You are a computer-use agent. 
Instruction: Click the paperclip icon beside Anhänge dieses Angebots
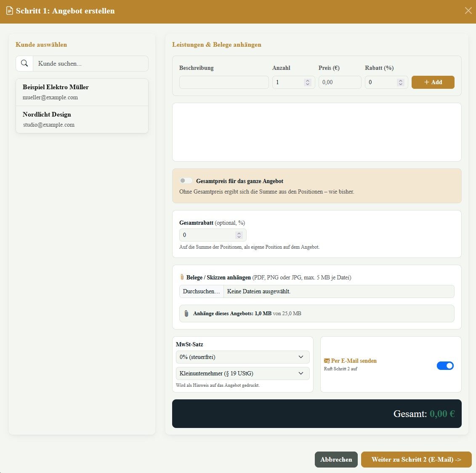coord(186,314)
